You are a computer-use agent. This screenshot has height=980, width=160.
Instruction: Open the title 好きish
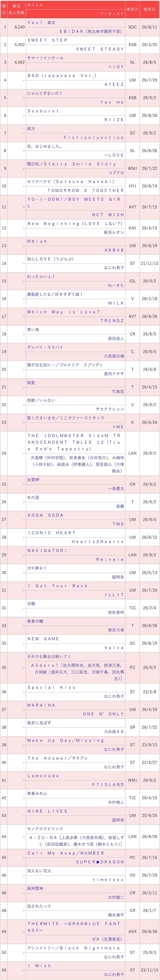pyautogui.click(x=37, y=241)
